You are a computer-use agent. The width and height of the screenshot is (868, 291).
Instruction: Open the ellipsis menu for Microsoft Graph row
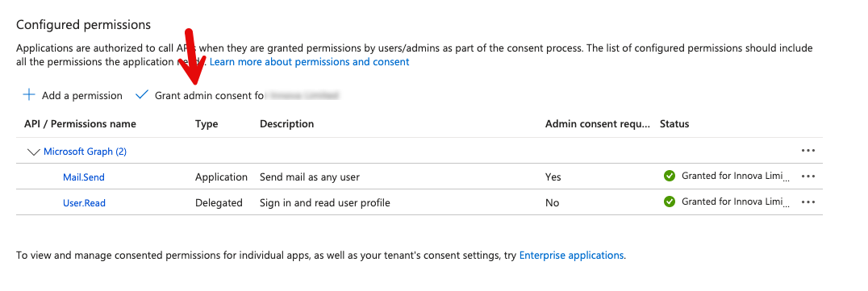(x=808, y=151)
